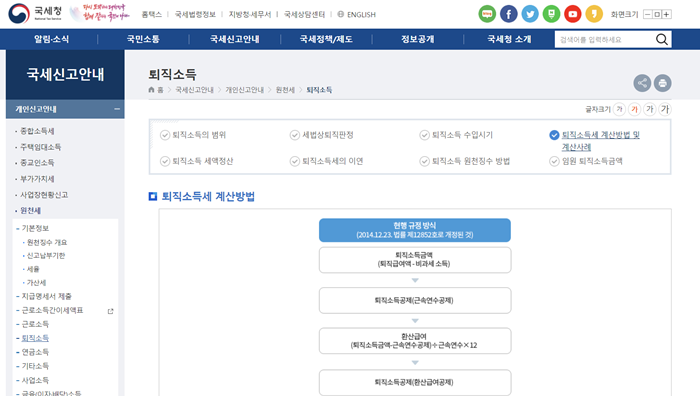Click the search magnifier icon
Viewport: 700px width, 396px height.
click(x=662, y=39)
